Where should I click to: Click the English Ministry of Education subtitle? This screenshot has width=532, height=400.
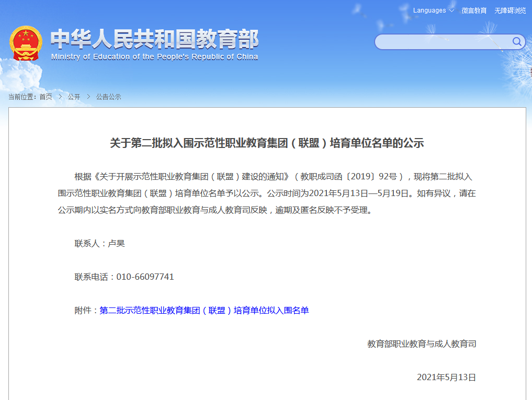point(154,57)
